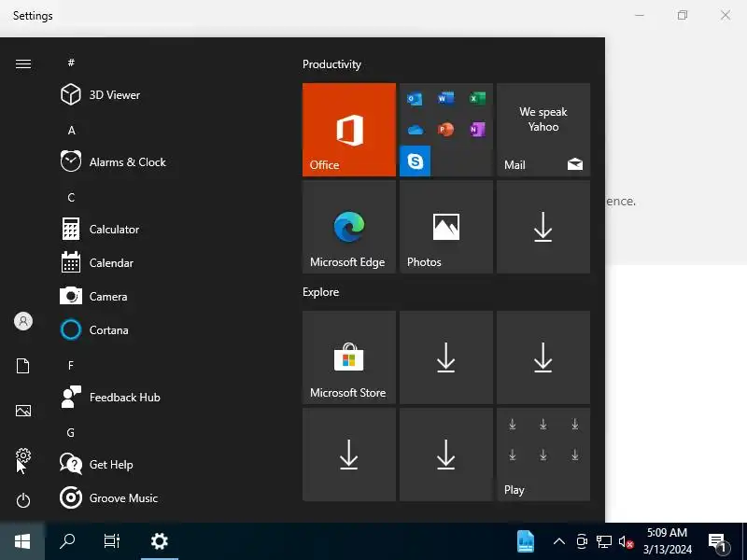
Task: Click the Explore group title
Action: (320, 292)
